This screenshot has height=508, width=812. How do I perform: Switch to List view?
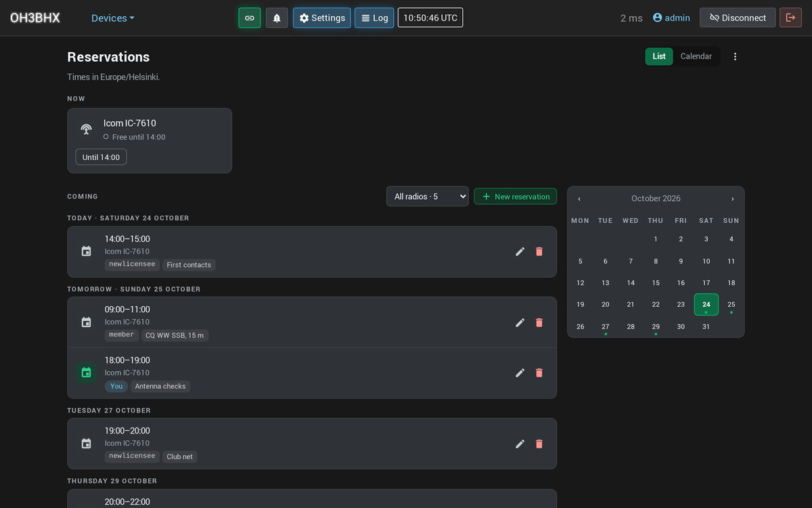tap(659, 56)
